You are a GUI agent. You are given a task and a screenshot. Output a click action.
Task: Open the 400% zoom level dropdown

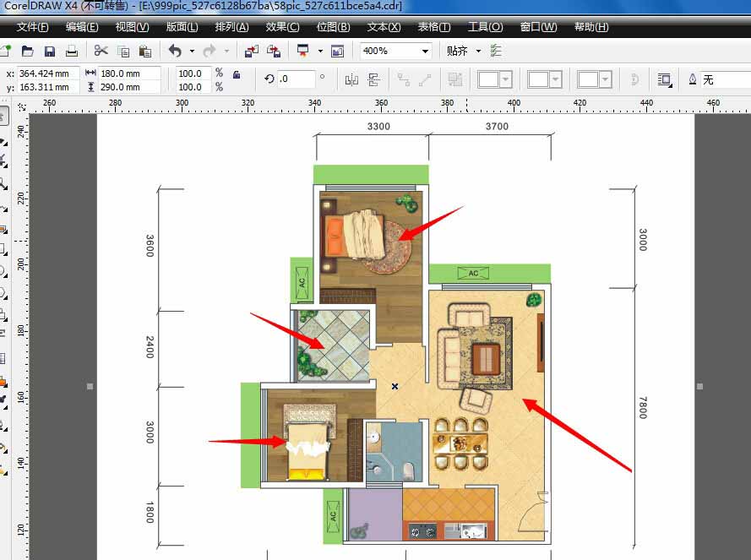[425, 51]
